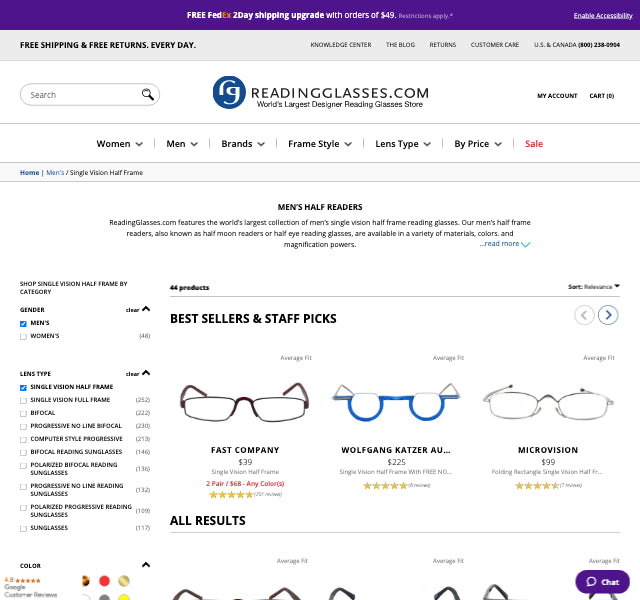The height and width of the screenshot is (600, 640).
Task: Check Progressive No Line Reading Sunglasses
Action: [x=23, y=487]
